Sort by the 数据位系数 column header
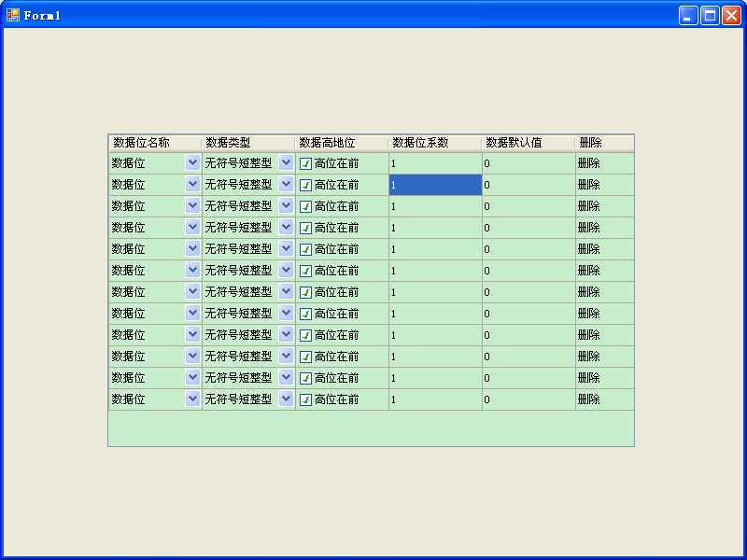This screenshot has height=560, width=747. (416, 142)
